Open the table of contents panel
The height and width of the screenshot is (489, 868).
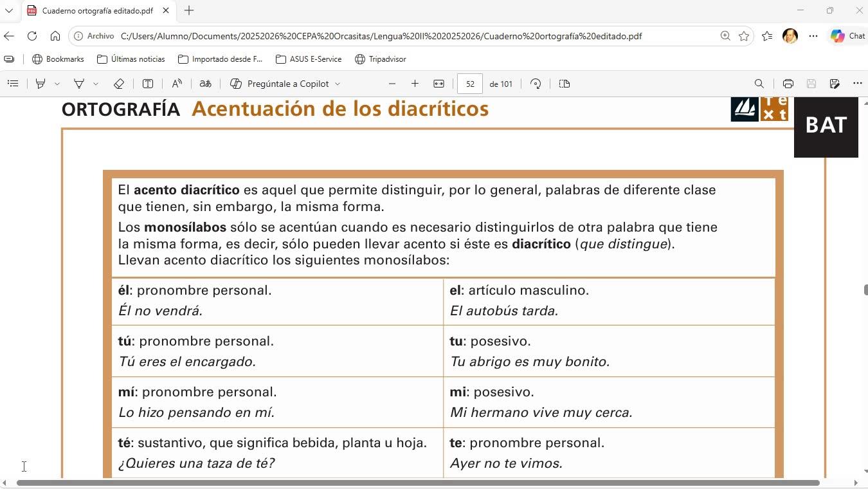(13, 84)
